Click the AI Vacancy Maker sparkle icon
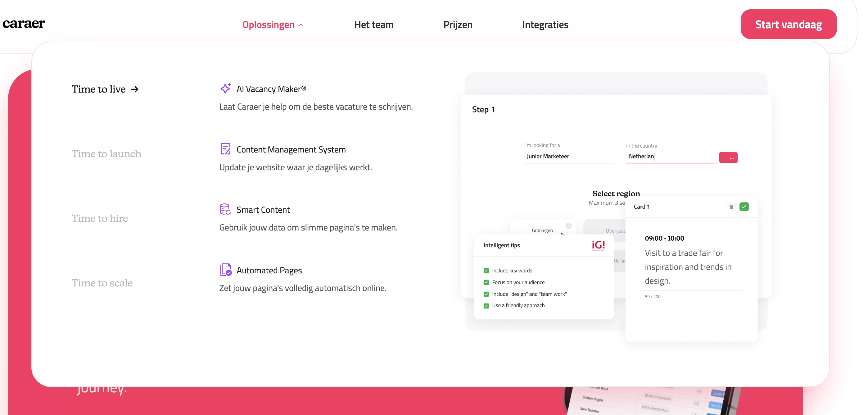The width and height of the screenshot is (868, 415). (225, 88)
